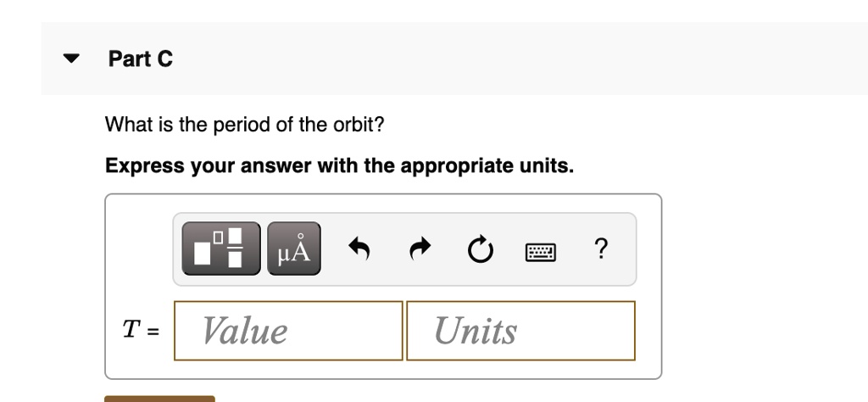Screen dimensions: 868x402
Task: Open the μÅ symbols palette
Action: pyautogui.click(x=294, y=248)
